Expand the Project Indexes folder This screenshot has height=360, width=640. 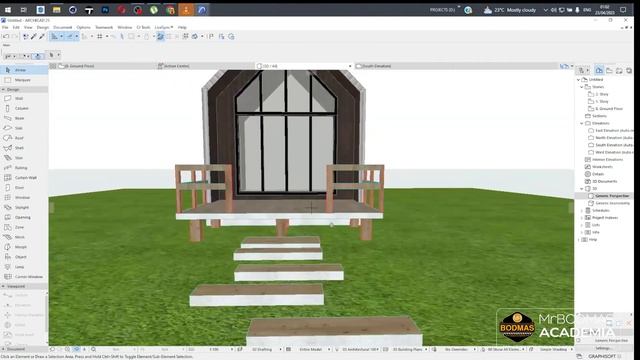[x=582, y=218]
